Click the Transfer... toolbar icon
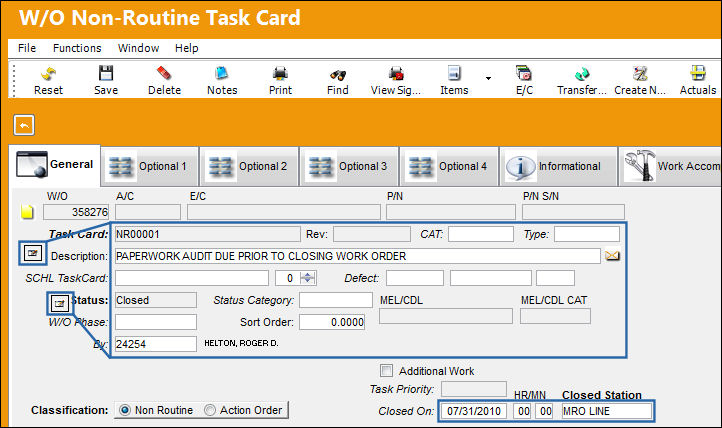Screen dimensions: 722x428 (x=582, y=73)
